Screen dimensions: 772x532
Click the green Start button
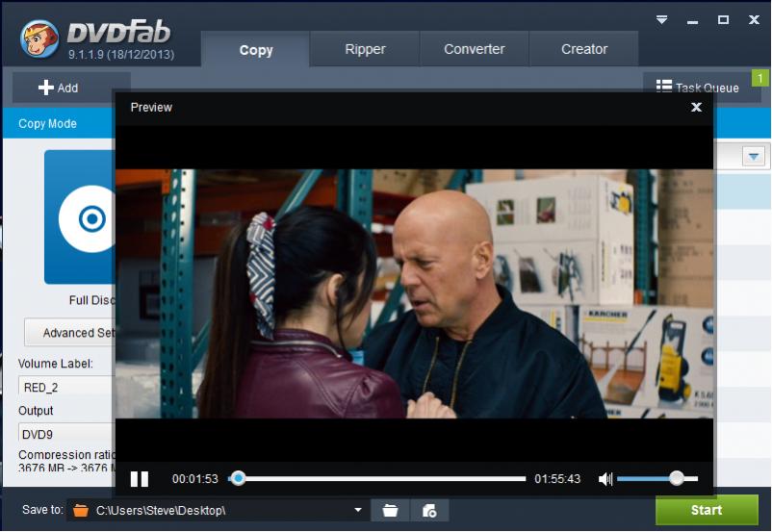[x=706, y=510]
